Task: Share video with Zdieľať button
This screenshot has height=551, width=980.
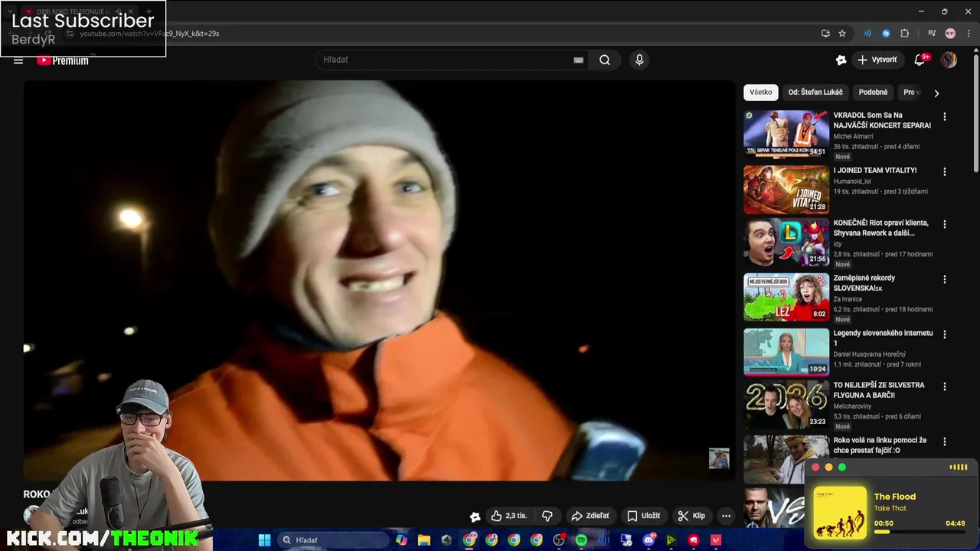Action: coord(590,516)
